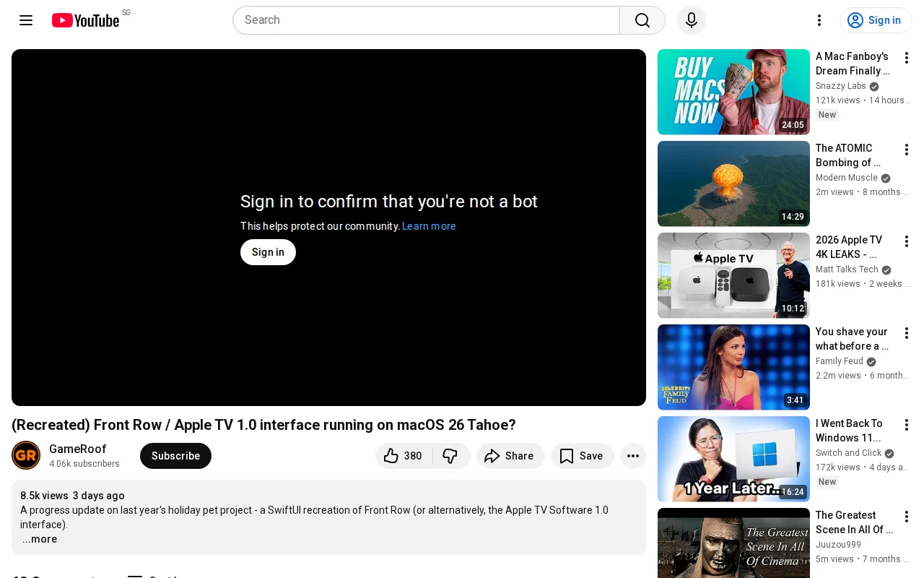This screenshot has height=578, width=924.
Task: Open options menu for ATOMIC Bombing video
Action: click(907, 150)
